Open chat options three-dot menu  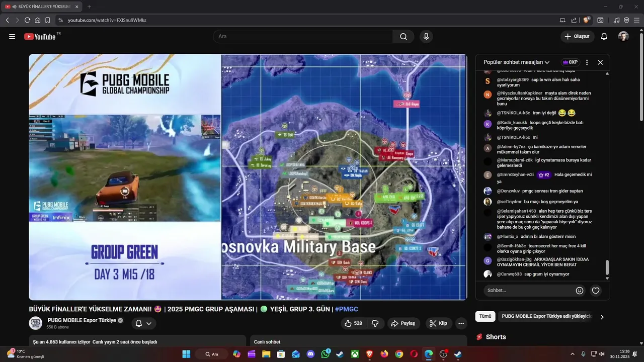click(587, 62)
